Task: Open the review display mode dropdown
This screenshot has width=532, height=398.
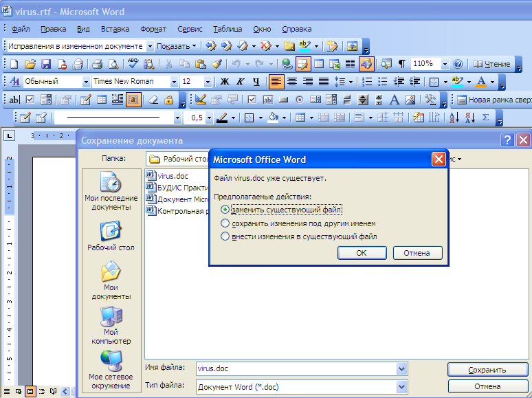Action: click(x=150, y=46)
